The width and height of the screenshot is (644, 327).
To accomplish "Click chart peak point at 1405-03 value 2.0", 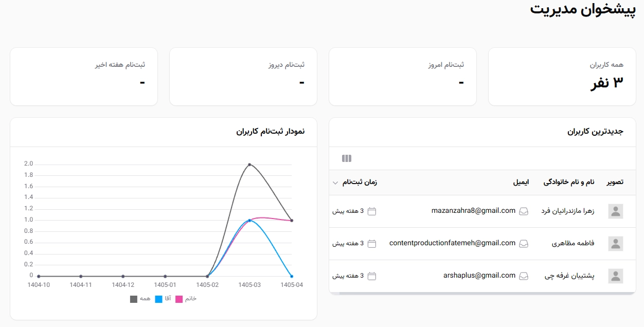I will 249,165.
